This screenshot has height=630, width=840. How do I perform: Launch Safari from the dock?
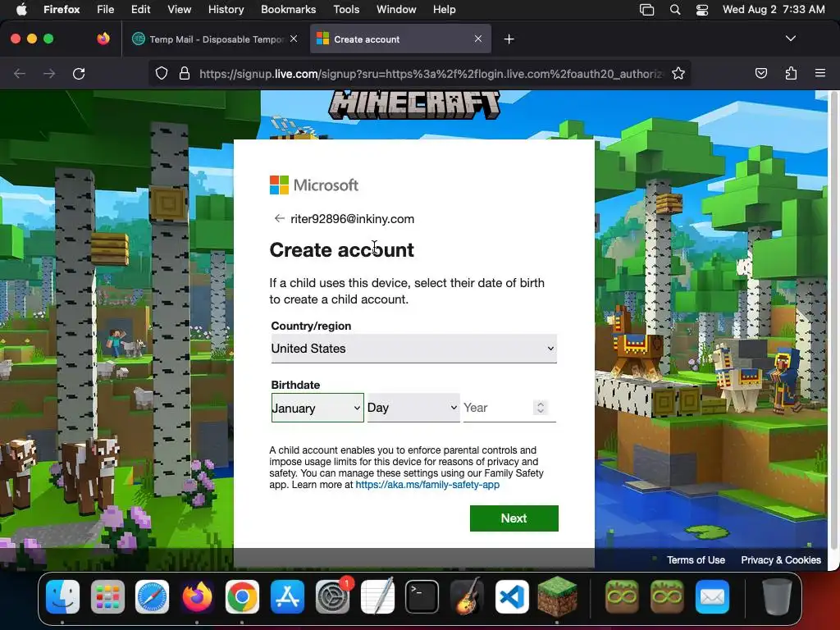pos(152,596)
